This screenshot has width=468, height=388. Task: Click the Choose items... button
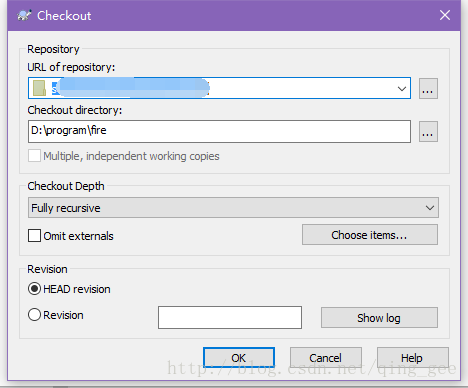370,235
